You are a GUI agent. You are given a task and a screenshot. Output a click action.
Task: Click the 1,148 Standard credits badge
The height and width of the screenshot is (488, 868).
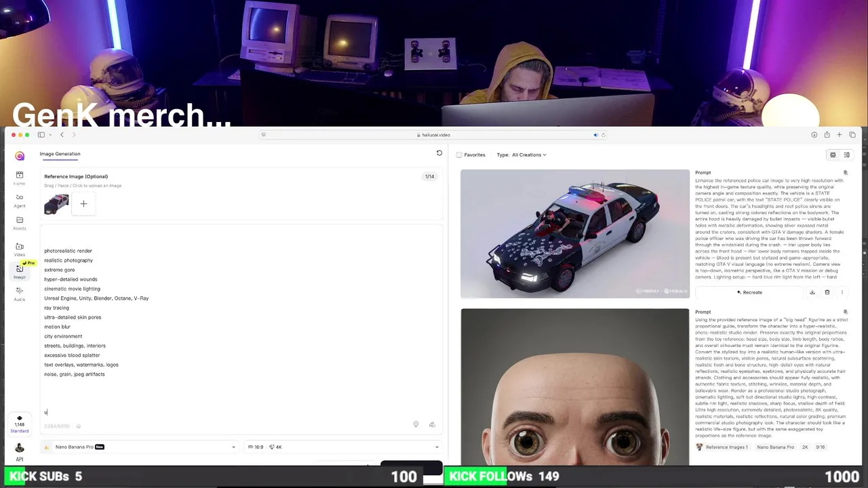click(20, 425)
